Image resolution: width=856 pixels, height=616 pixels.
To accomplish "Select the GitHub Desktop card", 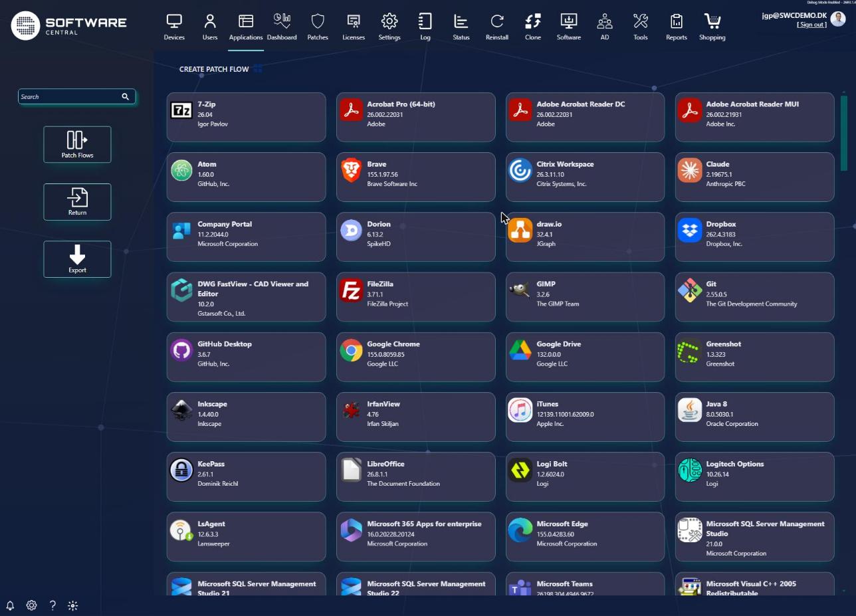I will tap(246, 357).
